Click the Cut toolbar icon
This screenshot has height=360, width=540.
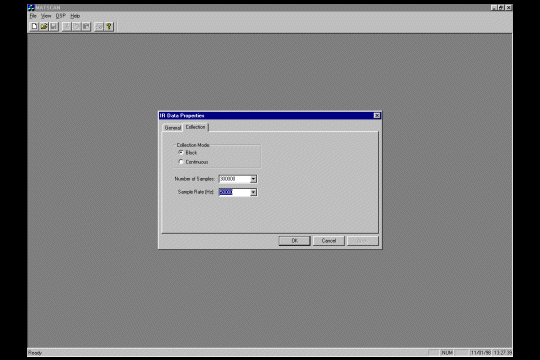click(x=67, y=27)
